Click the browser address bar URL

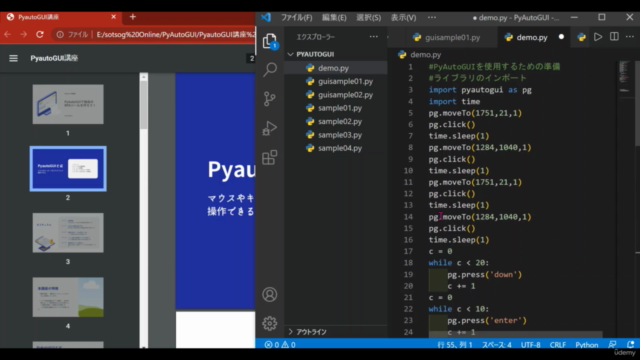point(176,35)
